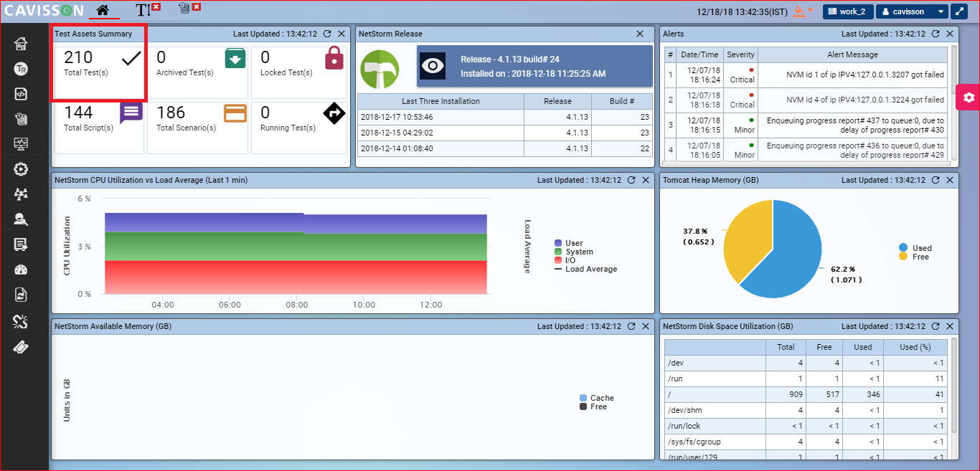Click the Used (%) column header
The width and height of the screenshot is (980, 471).
[915, 347]
